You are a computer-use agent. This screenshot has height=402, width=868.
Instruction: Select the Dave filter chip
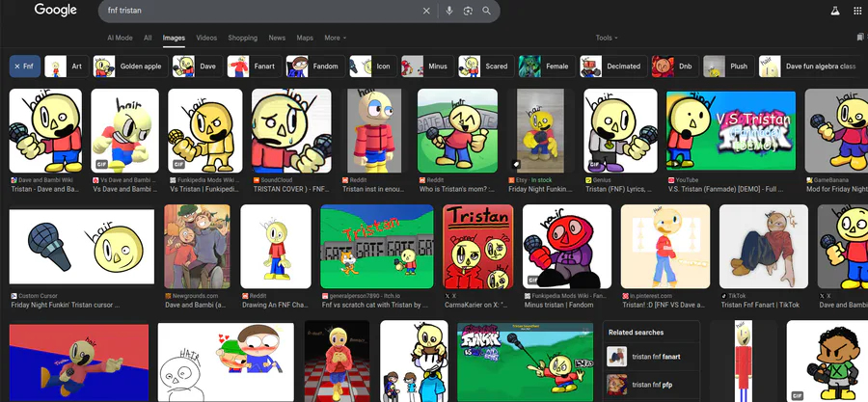pyautogui.click(x=198, y=67)
